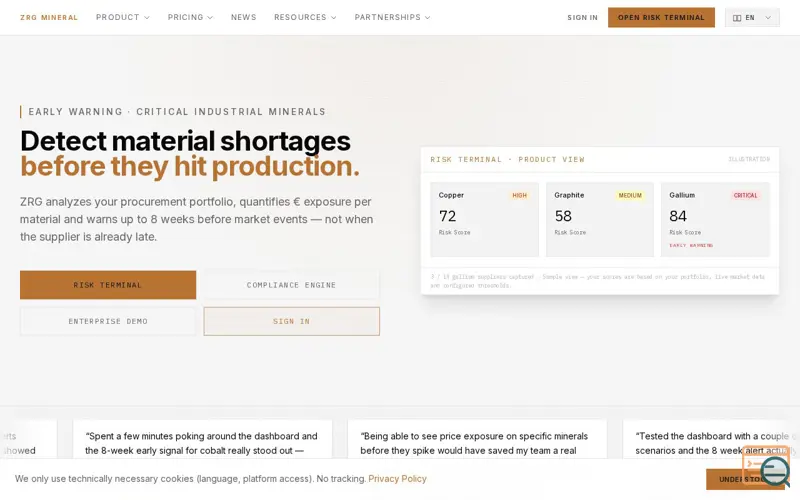Viewport: 800px width, 500px height.
Task: Click 'Detect material shortages' headline
Action: (x=185, y=141)
